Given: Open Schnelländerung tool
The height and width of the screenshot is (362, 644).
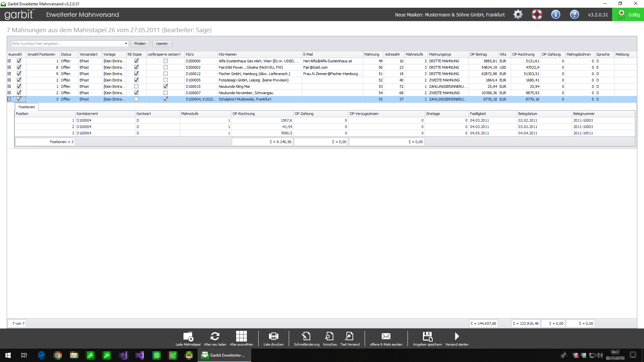Looking at the screenshot, I should tap(306, 336).
